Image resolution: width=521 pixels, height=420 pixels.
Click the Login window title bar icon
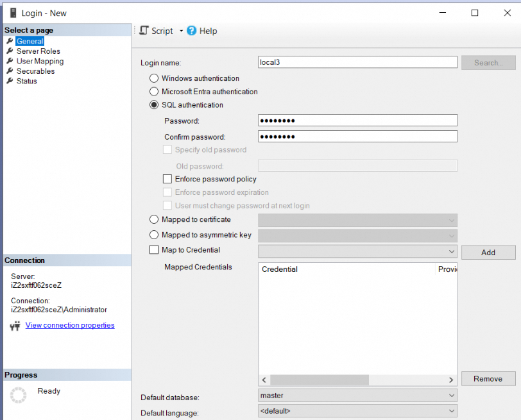[12, 13]
